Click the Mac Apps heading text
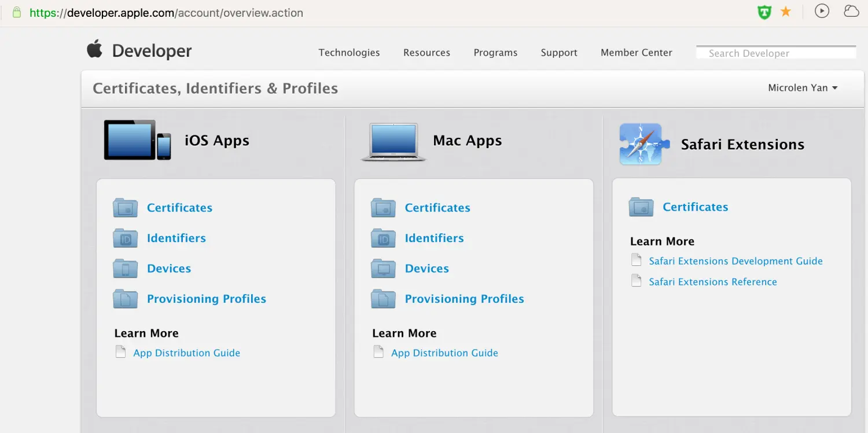This screenshot has height=433, width=868. [468, 141]
